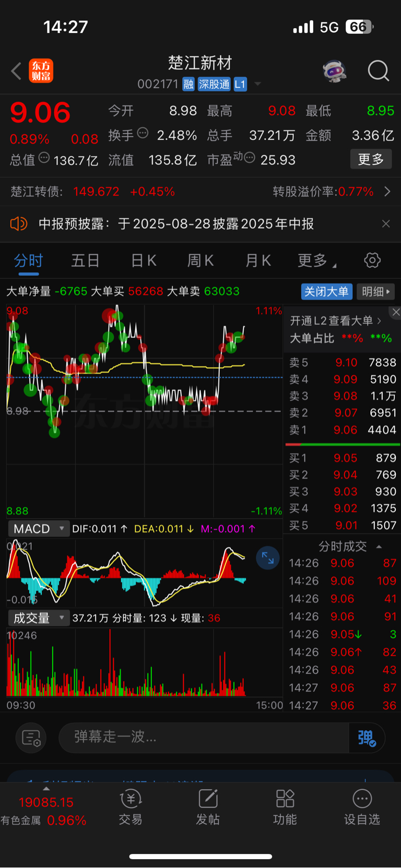Tap the L1 quote level badge
The width and height of the screenshot is (401, 868).
[x=240, y=84]
